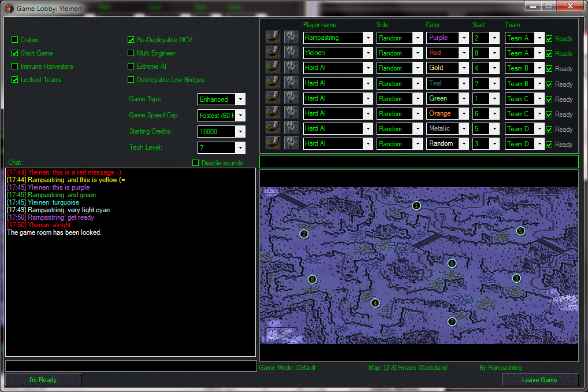
Task: Click the ban hand icon in Yleinen's row
Action: click(291, 53)
